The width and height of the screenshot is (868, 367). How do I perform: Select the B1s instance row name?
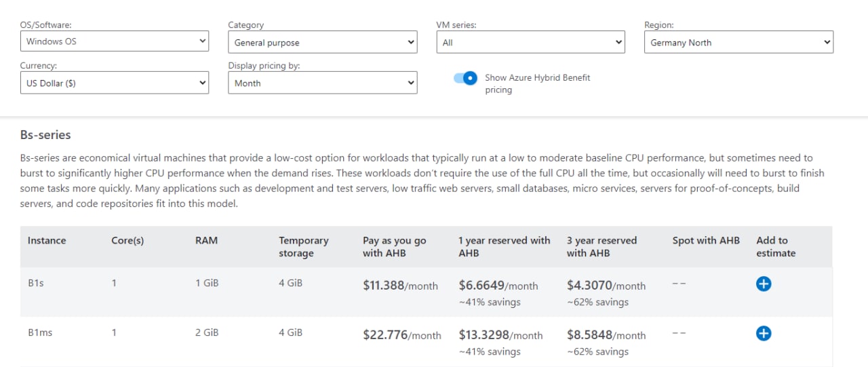(36, 283)
